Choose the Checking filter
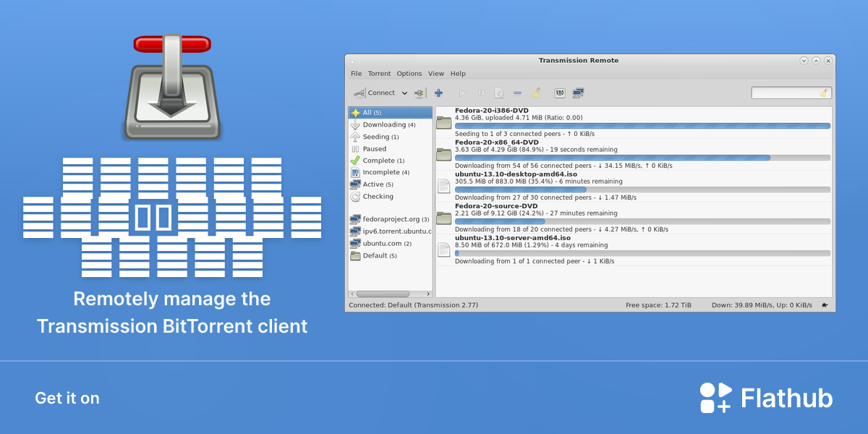The height and width of the screenshot is (434, 868). click(391, 197)
